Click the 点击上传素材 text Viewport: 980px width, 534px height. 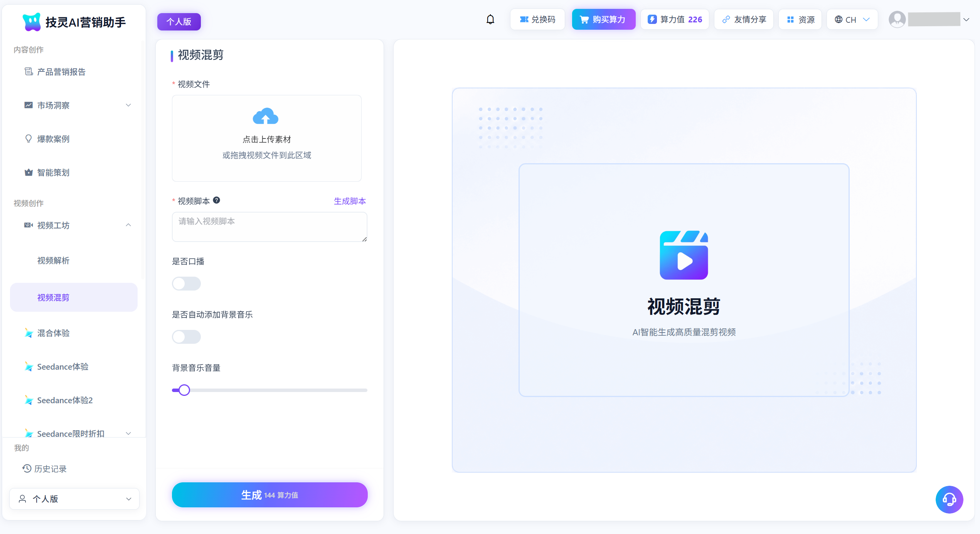[267, 139]
